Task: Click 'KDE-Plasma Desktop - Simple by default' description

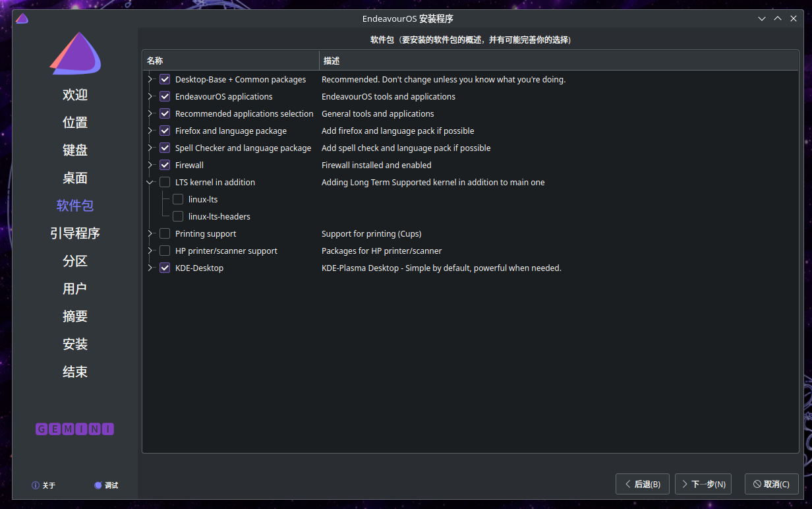Action: tap(442, 268)
